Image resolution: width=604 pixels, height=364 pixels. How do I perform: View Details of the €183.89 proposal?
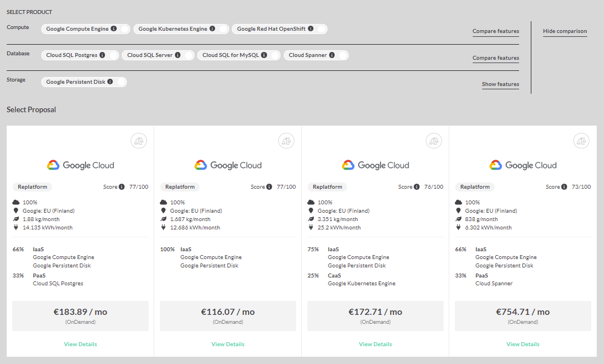click(x=80, y=344)
